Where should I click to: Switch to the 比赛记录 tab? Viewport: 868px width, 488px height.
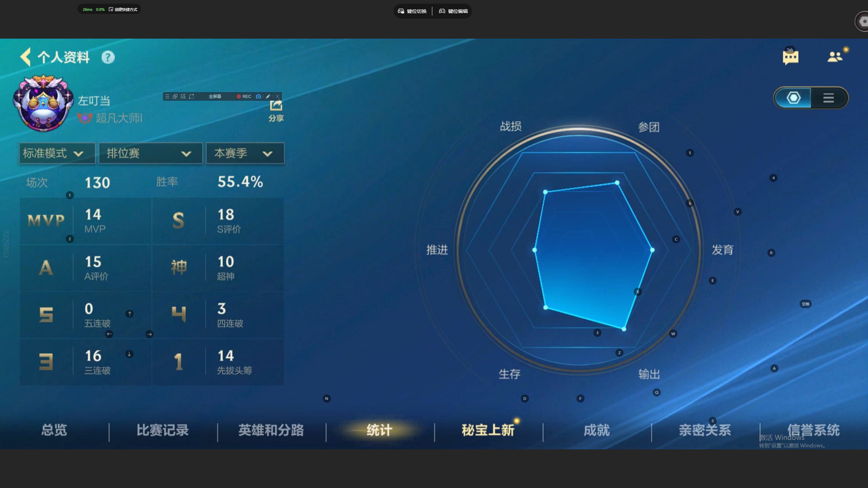[x=162, y=430]
